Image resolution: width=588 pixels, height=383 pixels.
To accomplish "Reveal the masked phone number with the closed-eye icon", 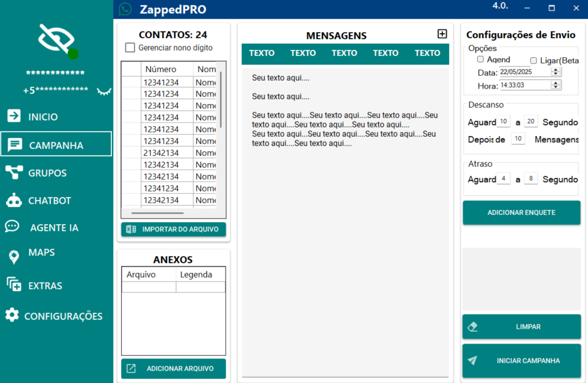I will click(104, 91).
